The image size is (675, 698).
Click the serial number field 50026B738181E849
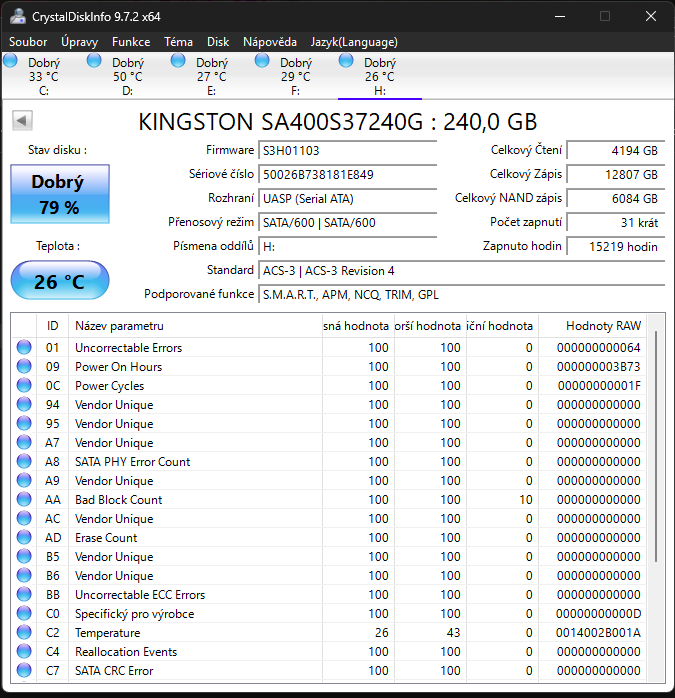tap(347, 174)
